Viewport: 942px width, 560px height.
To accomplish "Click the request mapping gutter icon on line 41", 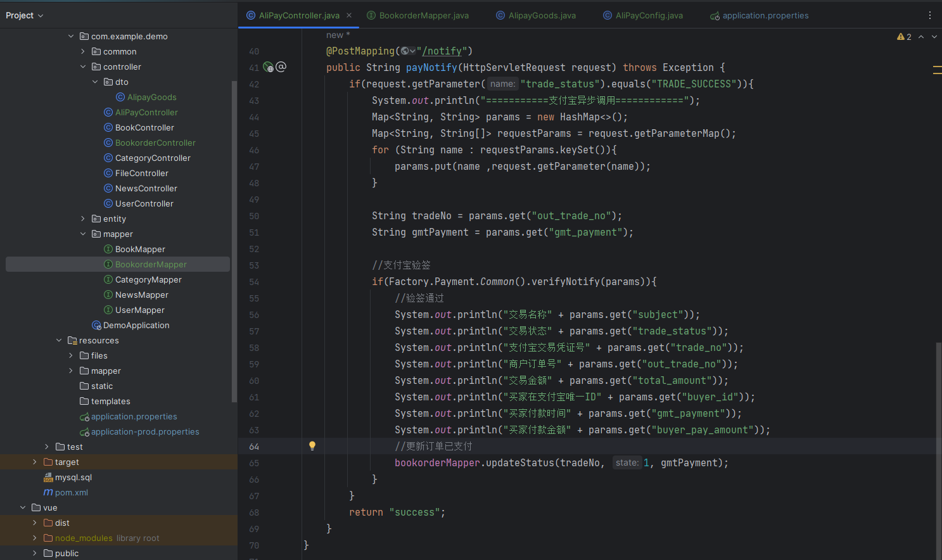I will 268,67.
